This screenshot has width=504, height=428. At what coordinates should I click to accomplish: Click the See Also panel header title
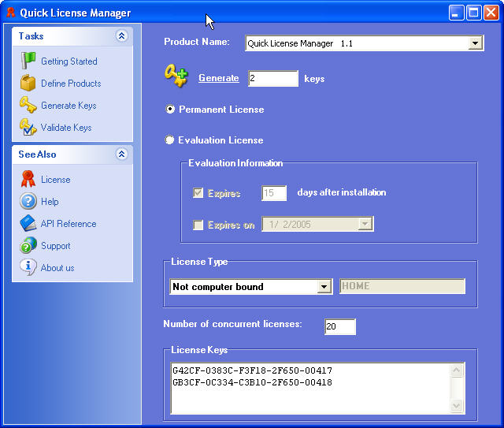37,154
